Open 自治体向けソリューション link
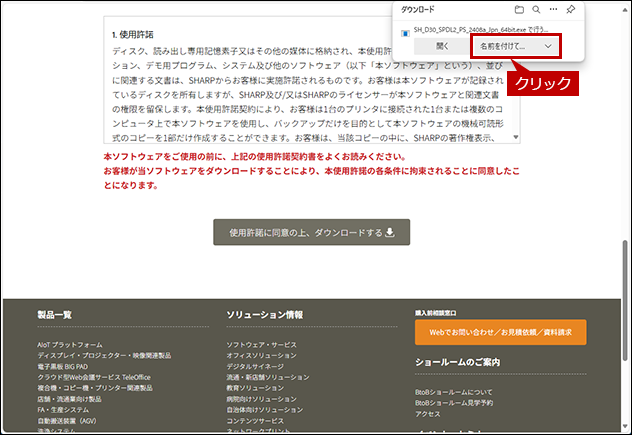Viewport: 632px width, 435px height. (x=264, y=410)
